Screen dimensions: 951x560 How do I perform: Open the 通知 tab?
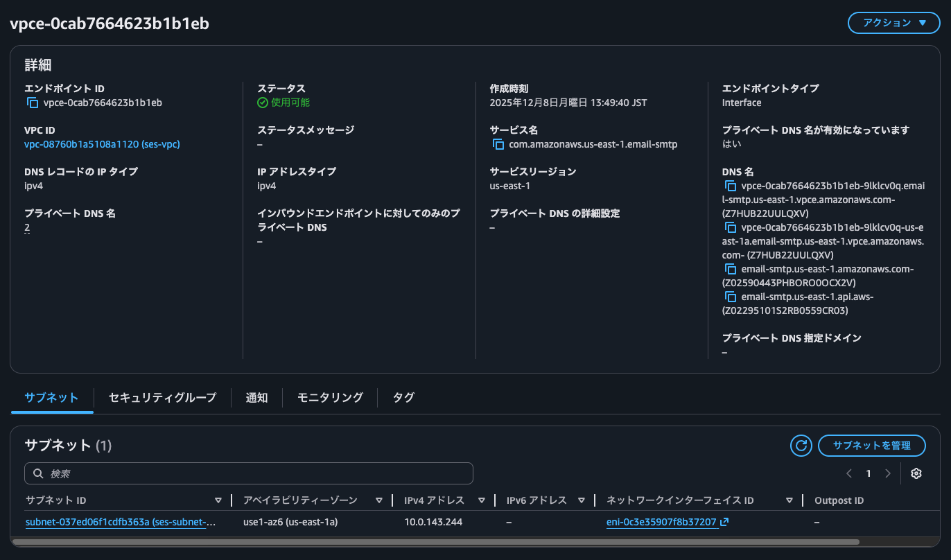pos(256,397)
